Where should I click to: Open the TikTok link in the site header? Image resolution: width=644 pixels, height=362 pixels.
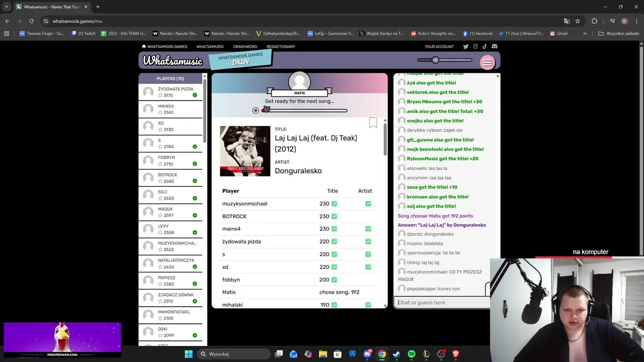pos(485,46)
